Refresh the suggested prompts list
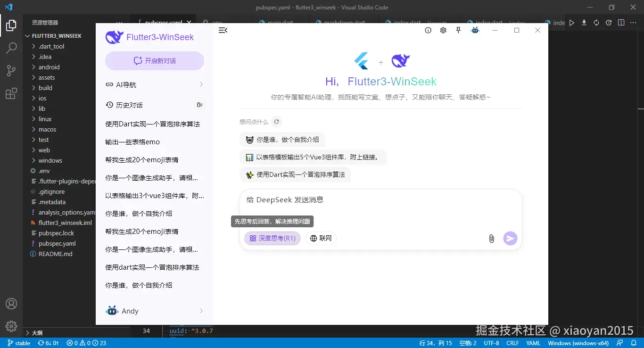This screenshot has height=348, width=644. click(277, 121)
